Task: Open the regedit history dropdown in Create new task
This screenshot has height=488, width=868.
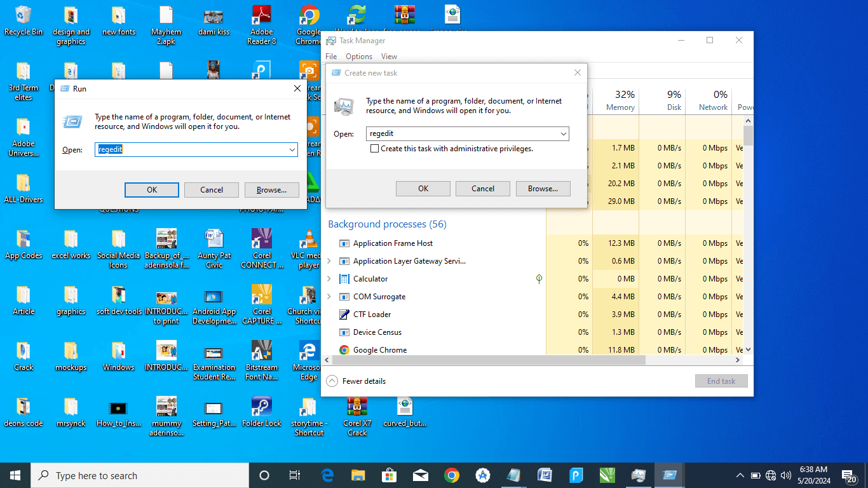Action: click(563, 133)
